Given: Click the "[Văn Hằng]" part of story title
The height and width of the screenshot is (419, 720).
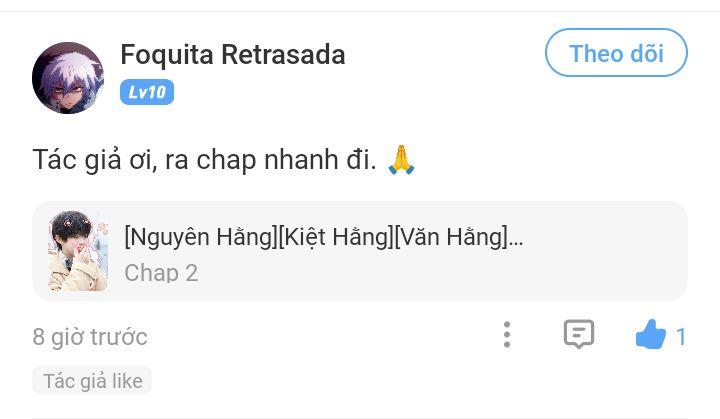Looking at the screenshot, I should coord(450,237).
